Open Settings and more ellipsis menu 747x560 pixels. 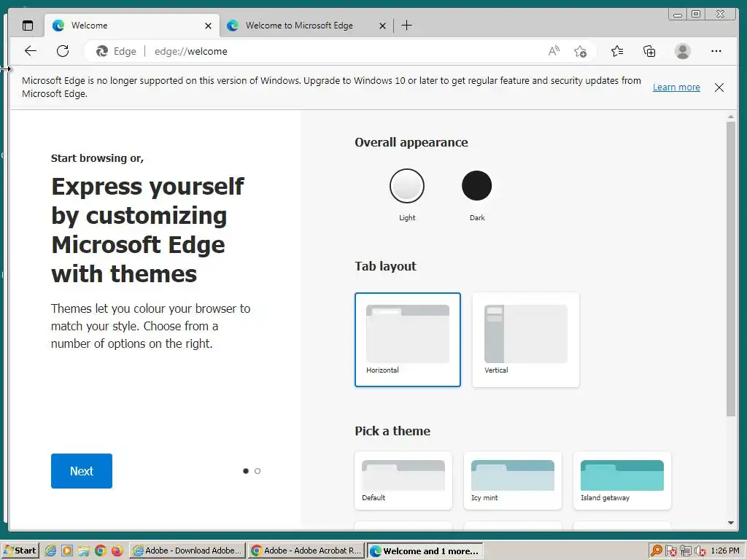point(716,51)
